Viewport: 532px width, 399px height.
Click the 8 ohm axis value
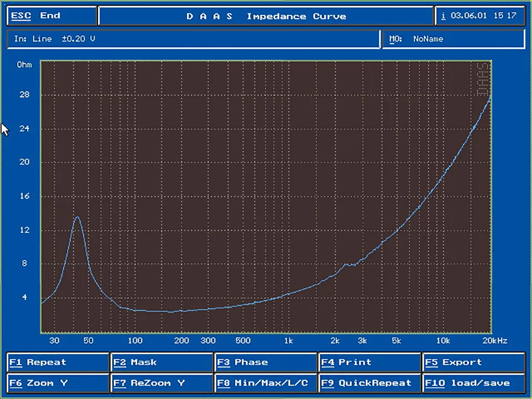(x=24, y=263)
